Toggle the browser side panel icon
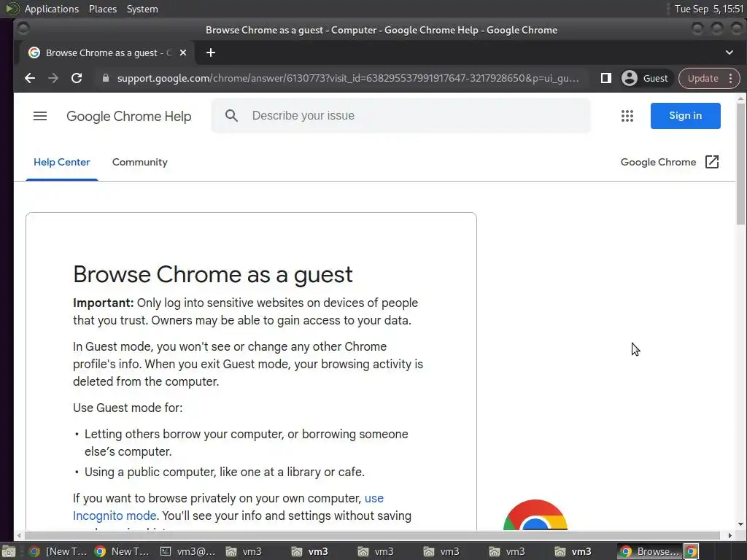747x560 pixels. (606, 78)
